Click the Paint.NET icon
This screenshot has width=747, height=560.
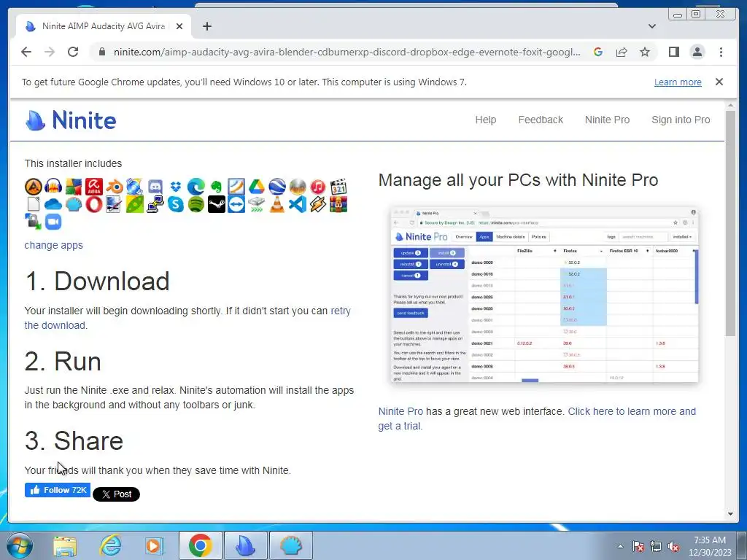[x=115, y=204]
